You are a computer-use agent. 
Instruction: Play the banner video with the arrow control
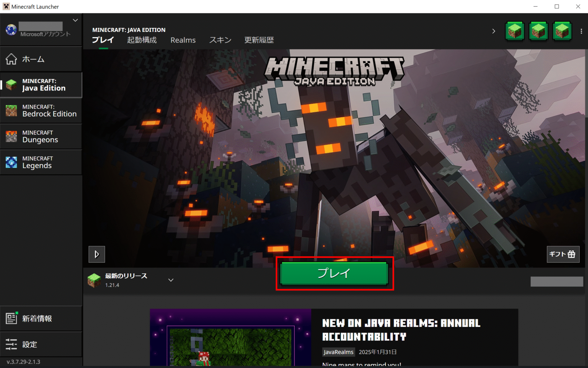[x=96, y=254]
